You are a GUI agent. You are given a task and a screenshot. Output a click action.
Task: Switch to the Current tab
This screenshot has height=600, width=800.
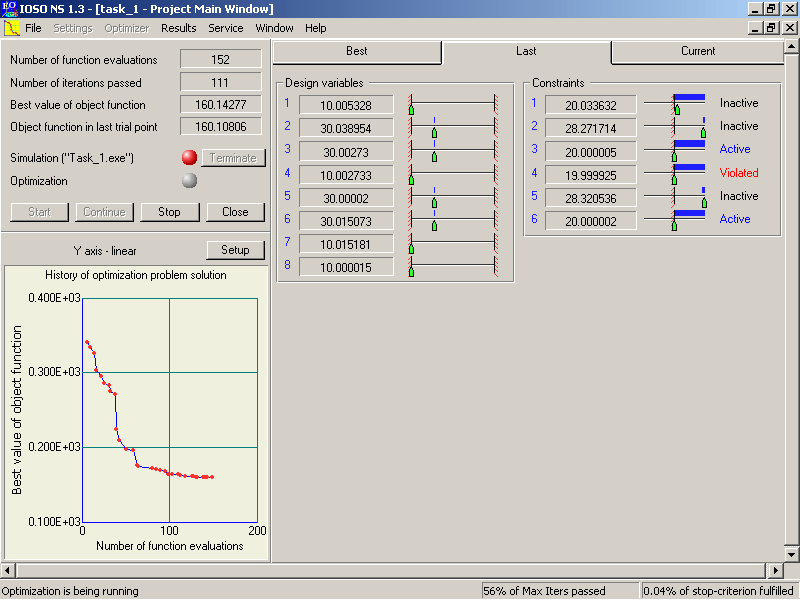[x=697, y=52]
